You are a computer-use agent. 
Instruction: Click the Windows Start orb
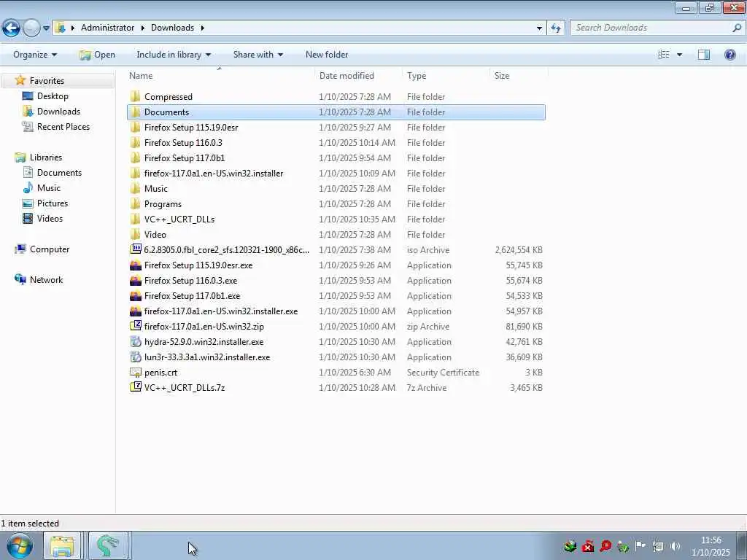[x=20, y=545]
